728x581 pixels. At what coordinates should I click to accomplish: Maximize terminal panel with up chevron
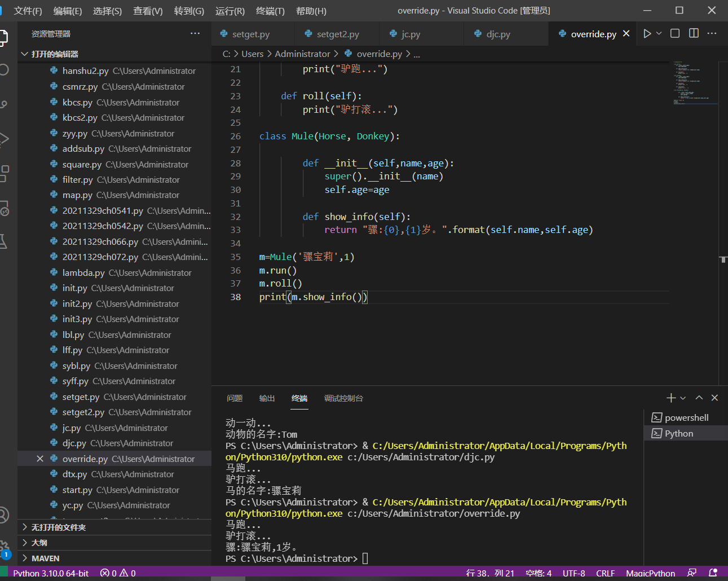pyautogui.click(x=699, y=398)
